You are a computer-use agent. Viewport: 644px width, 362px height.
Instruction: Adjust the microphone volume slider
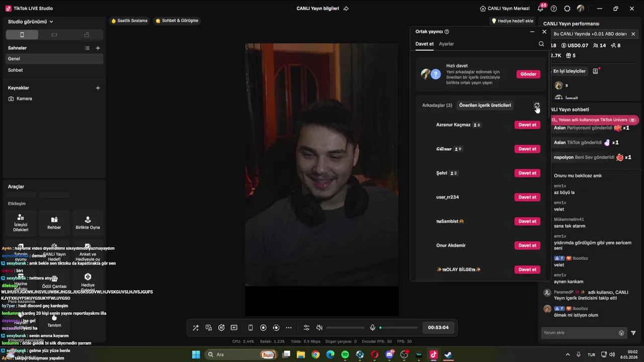coord(398,328)
